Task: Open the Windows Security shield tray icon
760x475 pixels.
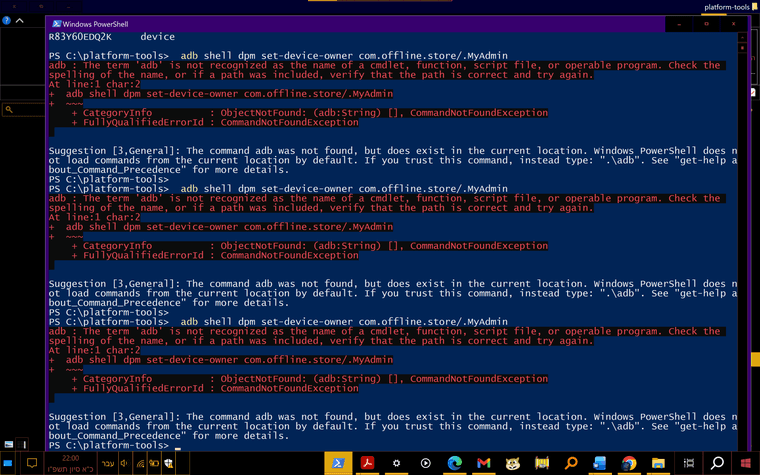Action: [169, 463]
